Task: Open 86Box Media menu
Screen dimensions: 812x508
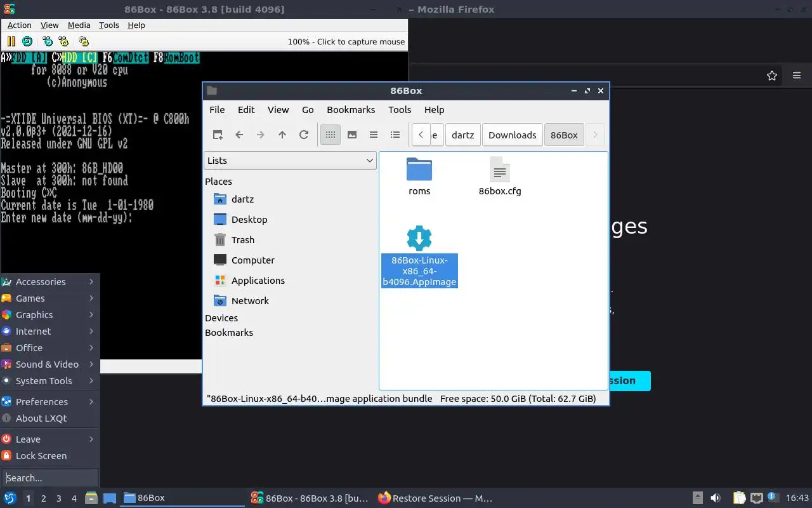Action: pos(79,25)
